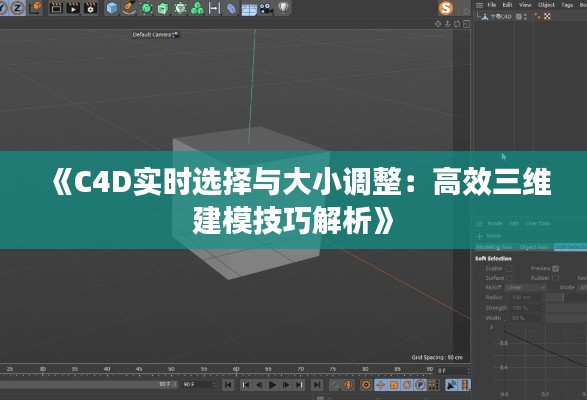Screen dimensions: 587x400
Task: Play the animation forwards
Action: point(273,385)
